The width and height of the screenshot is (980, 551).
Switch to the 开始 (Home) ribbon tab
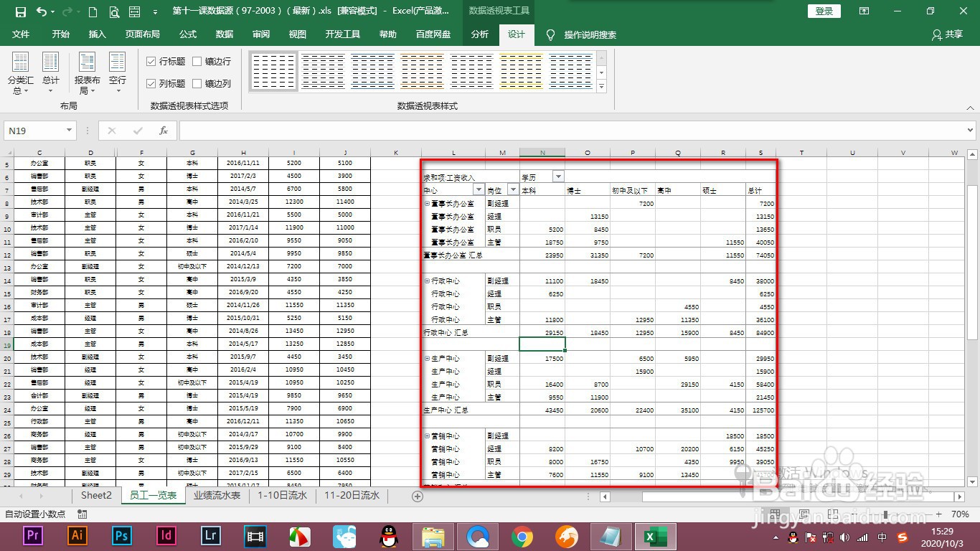(61, 34)
